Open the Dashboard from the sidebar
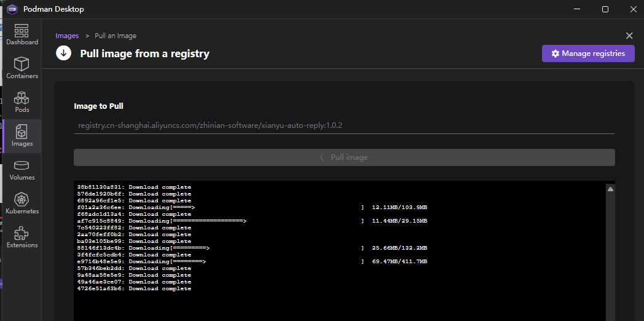644x321 pixels. 22,34
